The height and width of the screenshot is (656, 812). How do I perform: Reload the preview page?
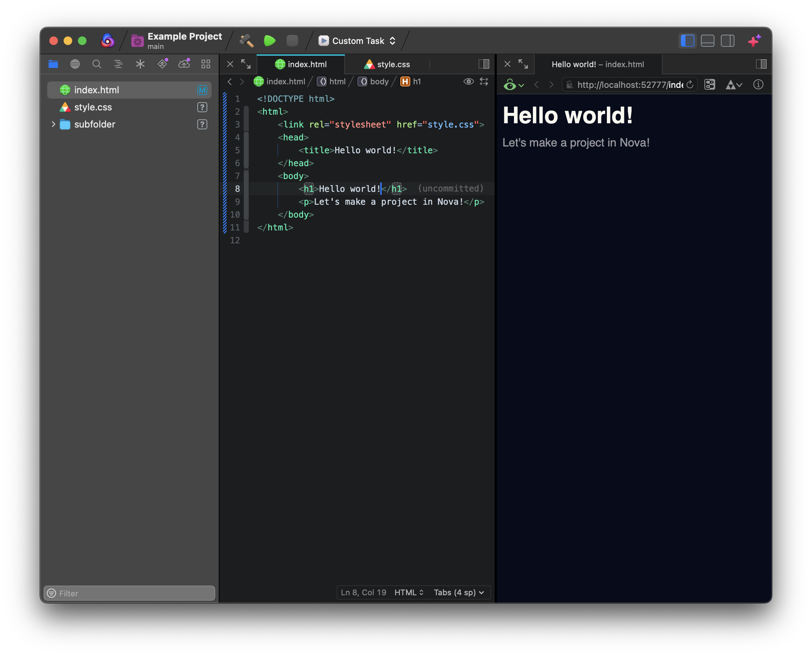(x=690, y=85)
